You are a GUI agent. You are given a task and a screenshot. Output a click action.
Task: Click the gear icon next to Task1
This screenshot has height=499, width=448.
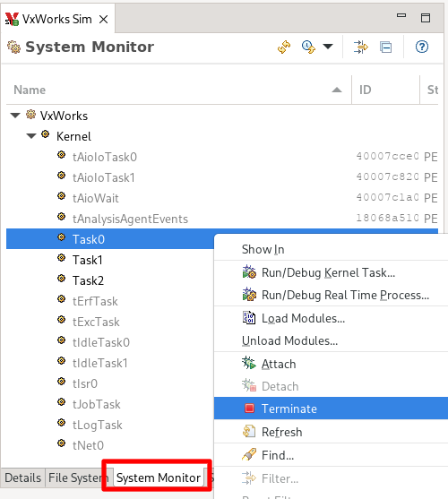pos(62,258)
